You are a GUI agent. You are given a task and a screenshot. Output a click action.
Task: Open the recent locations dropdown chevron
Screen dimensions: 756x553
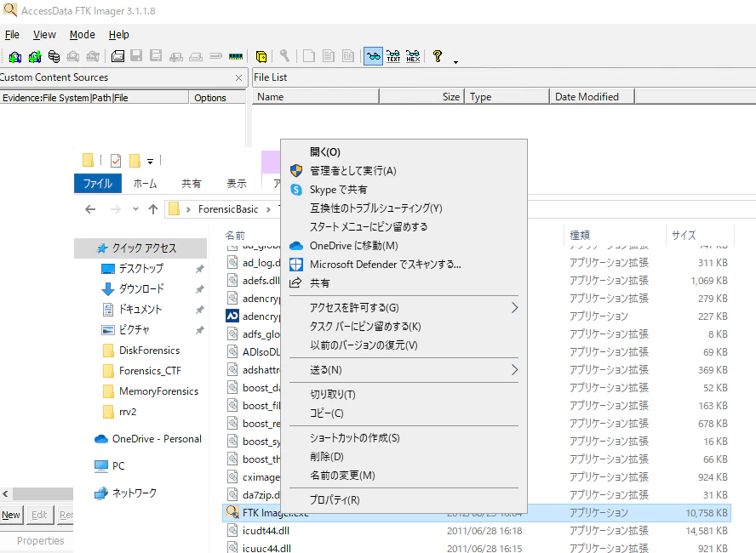(135, 209)
